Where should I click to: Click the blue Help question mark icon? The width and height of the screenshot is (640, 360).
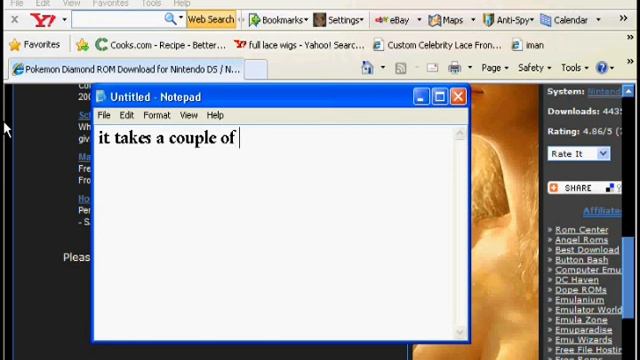click(602, 68)
